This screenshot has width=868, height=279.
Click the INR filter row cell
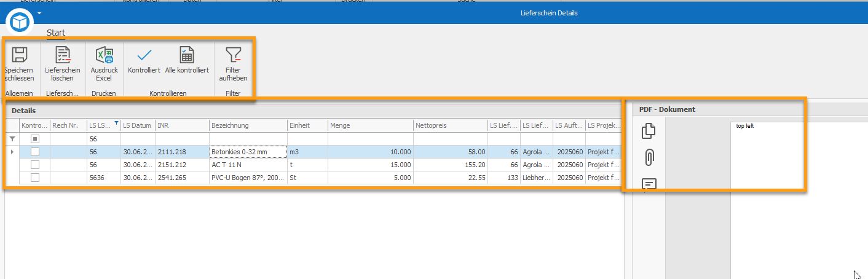point(182,139)
